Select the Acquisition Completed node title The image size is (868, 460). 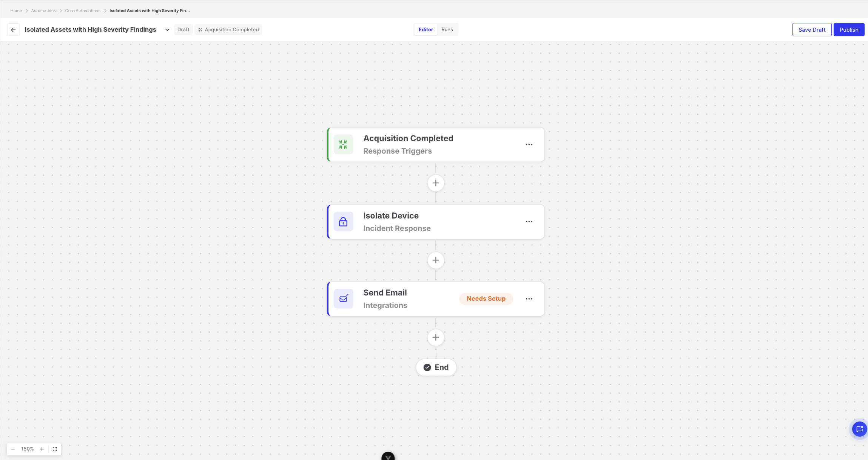pyautogui.click(x=408, y=138)
